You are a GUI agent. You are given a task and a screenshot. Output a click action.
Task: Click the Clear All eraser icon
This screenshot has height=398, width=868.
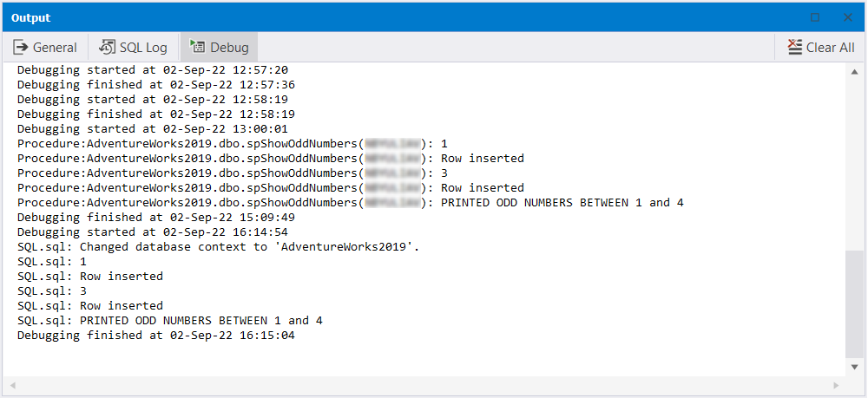(795, 48)
